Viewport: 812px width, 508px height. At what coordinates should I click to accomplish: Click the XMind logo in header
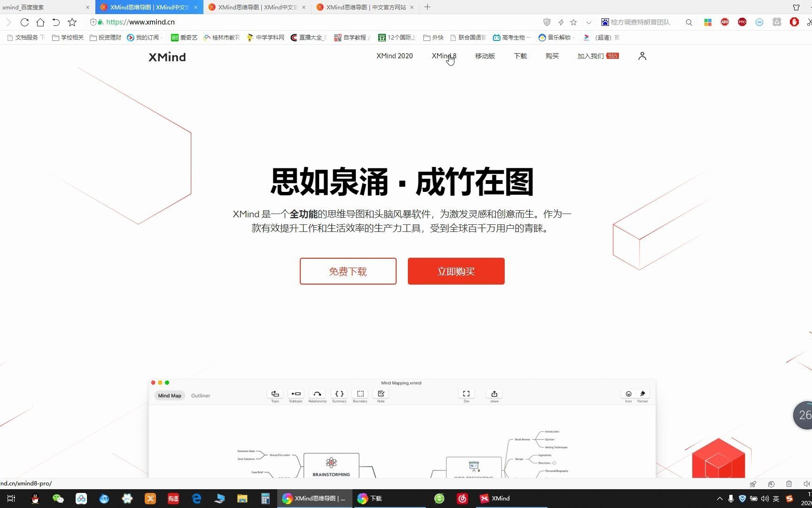(167, 57)
